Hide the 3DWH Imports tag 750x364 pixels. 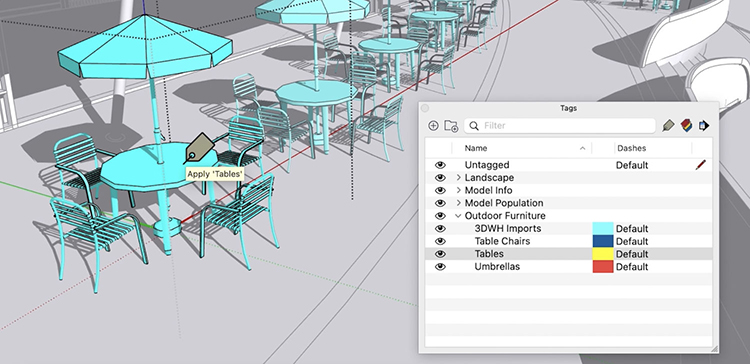pos(440,229)
